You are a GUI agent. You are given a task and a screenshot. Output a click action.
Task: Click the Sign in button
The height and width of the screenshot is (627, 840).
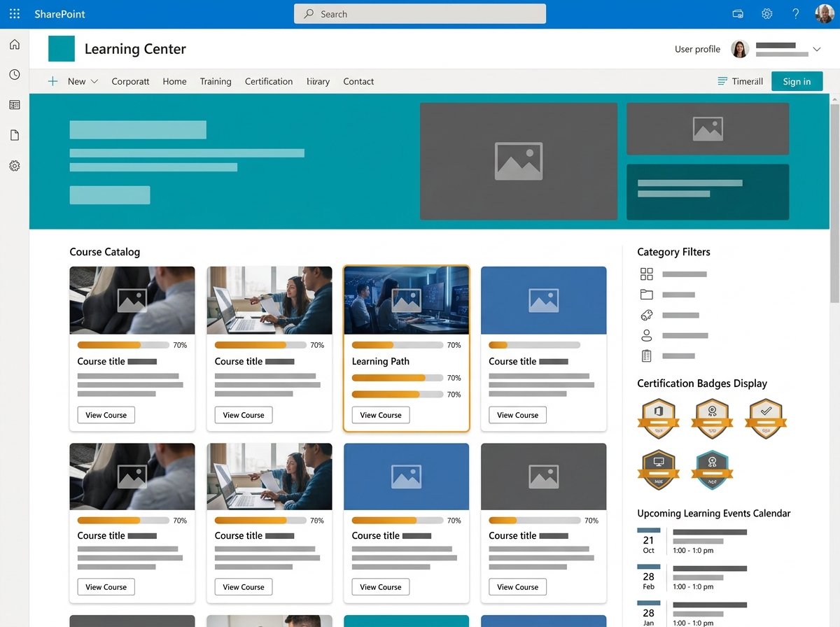click(797, 81)
